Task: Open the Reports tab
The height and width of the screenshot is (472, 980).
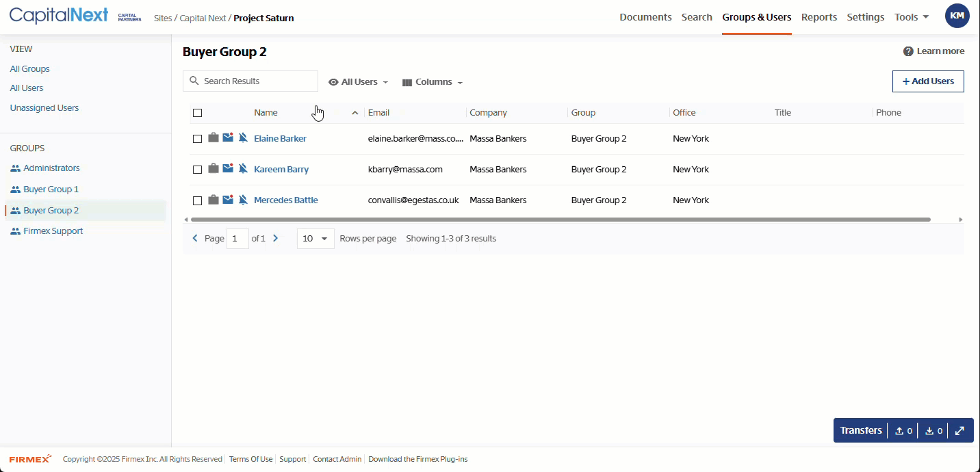Action: pos(819,17)
